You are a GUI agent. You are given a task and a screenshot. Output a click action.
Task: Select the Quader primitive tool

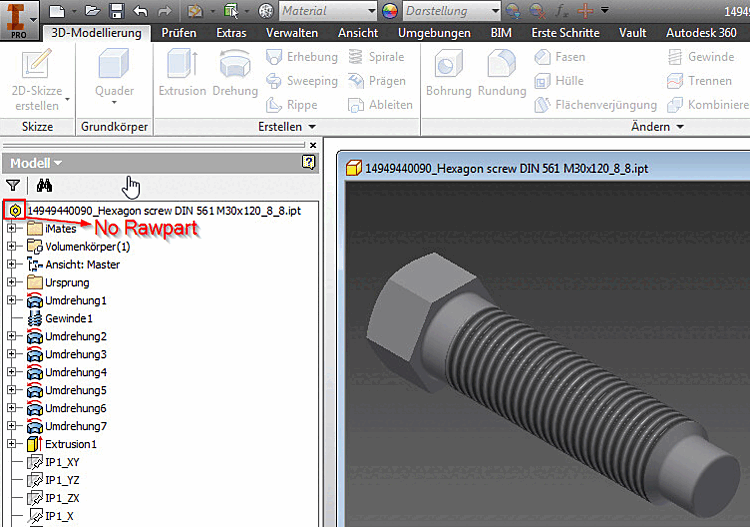pyautogui.click(x=114, y=77)
